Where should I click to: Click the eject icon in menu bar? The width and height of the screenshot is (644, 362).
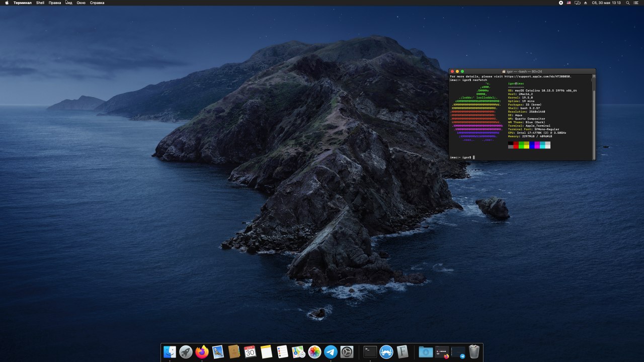(586, 3)
